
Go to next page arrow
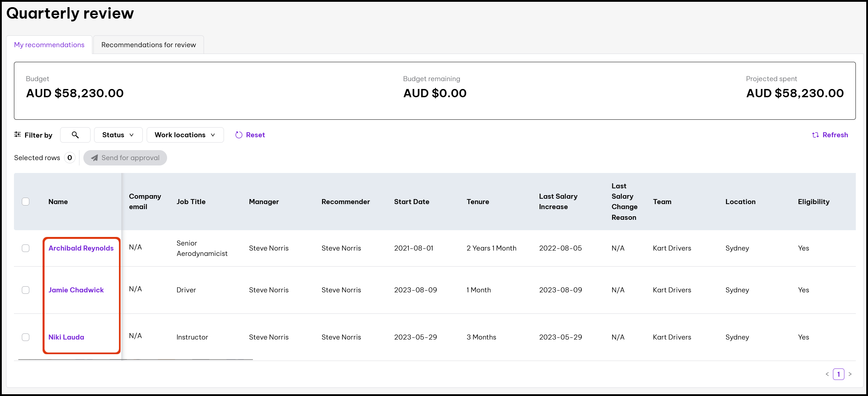pyautogui.click(x=850, y=374)
